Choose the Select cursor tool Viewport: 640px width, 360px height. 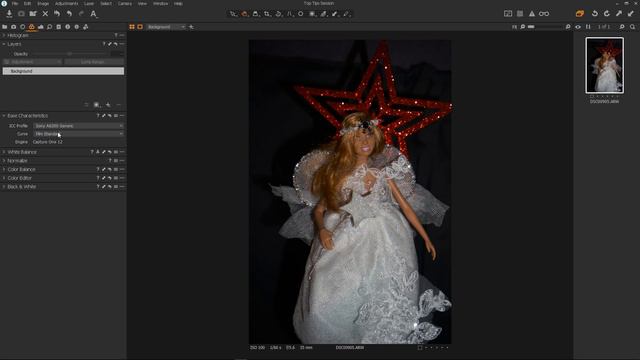click(x=233, y=14)
